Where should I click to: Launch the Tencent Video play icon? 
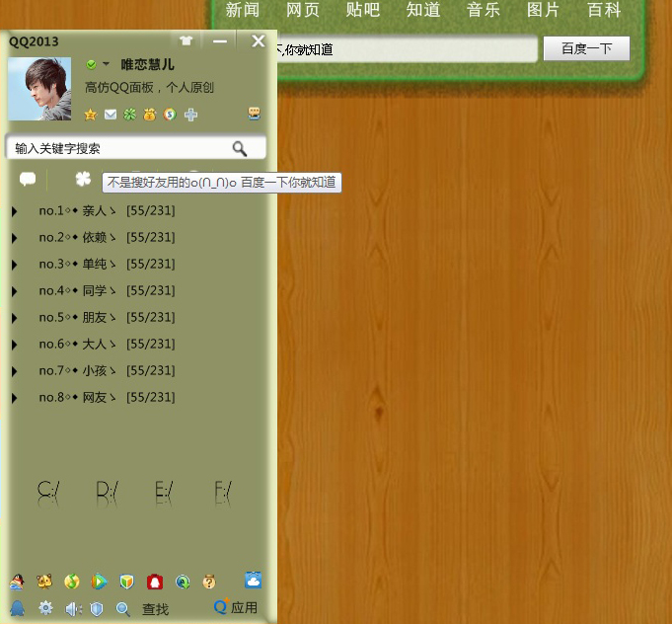99,582
